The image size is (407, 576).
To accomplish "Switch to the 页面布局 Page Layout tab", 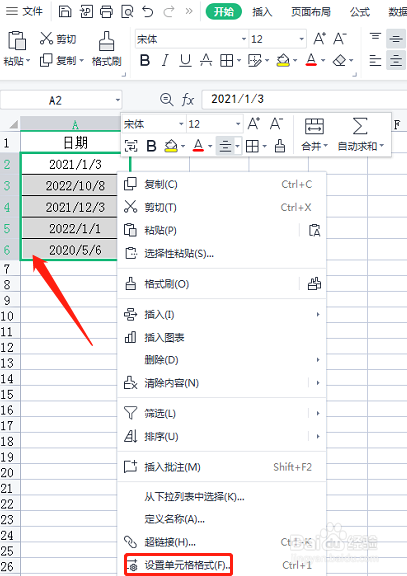I will point(311,12).
